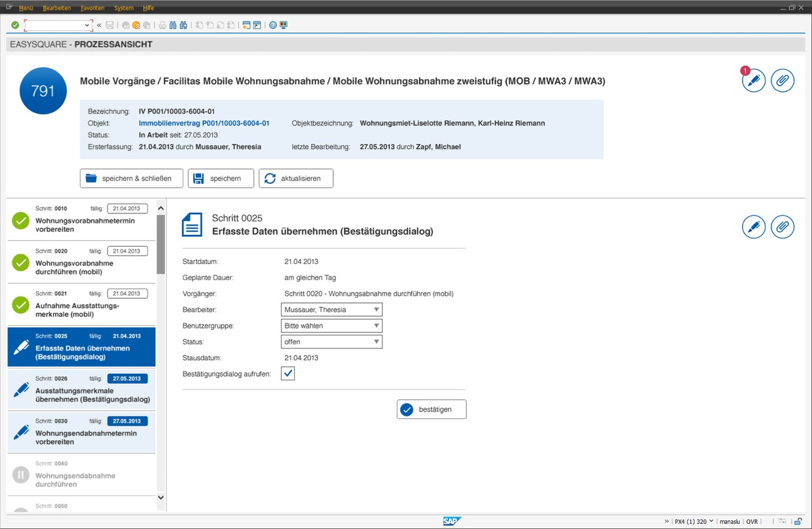Click the speichern & schließen button
The width and height of the screenshot is (812, 529).
tap(132, 178)
